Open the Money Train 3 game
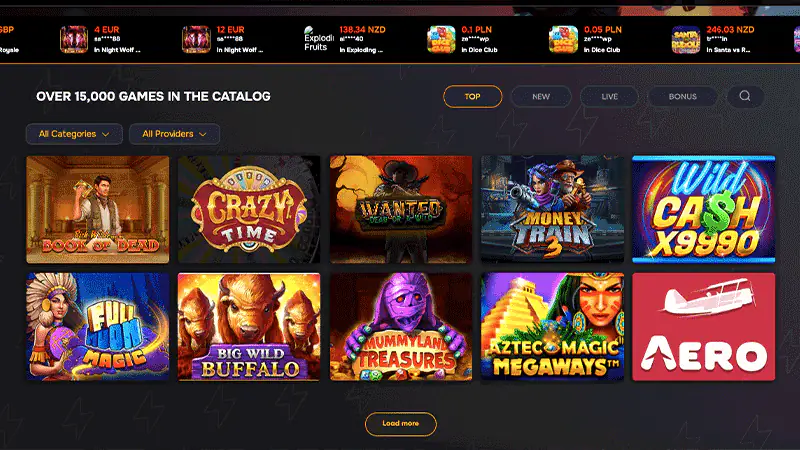This screenshot has width=800, height=450. [552, 209]
